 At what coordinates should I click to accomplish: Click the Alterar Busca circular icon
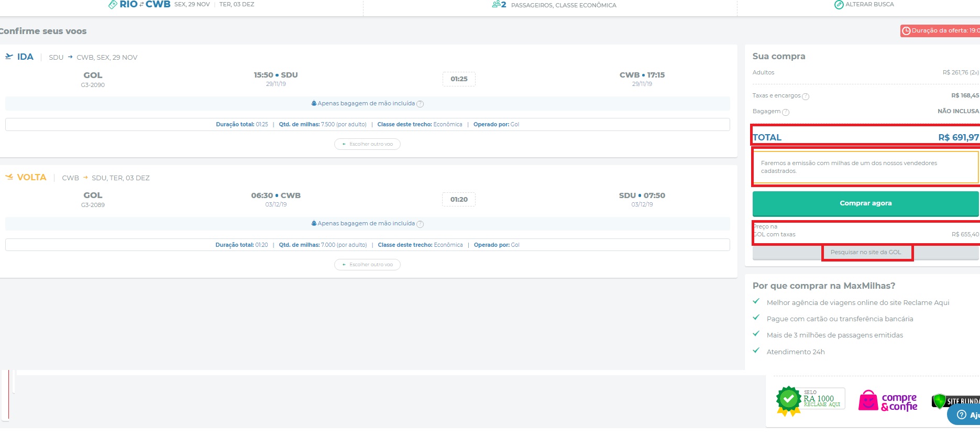pyautogui.click(x=839, y=5)
